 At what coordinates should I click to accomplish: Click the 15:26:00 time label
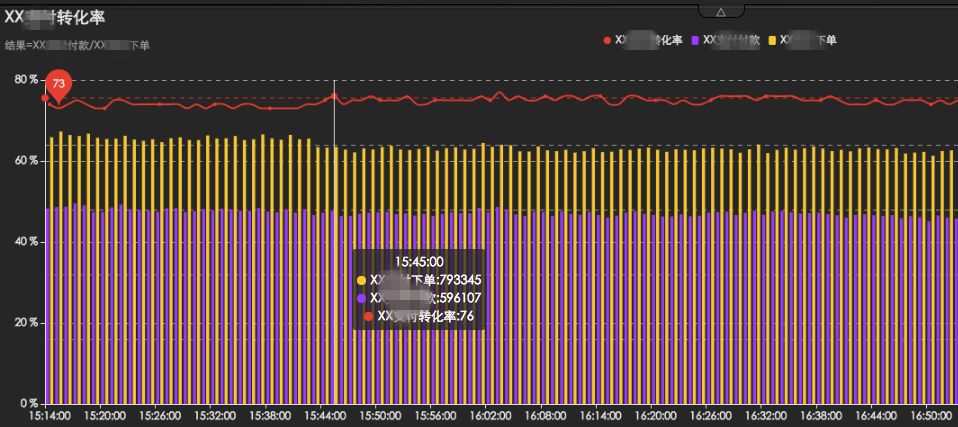(x=160, y=415)
